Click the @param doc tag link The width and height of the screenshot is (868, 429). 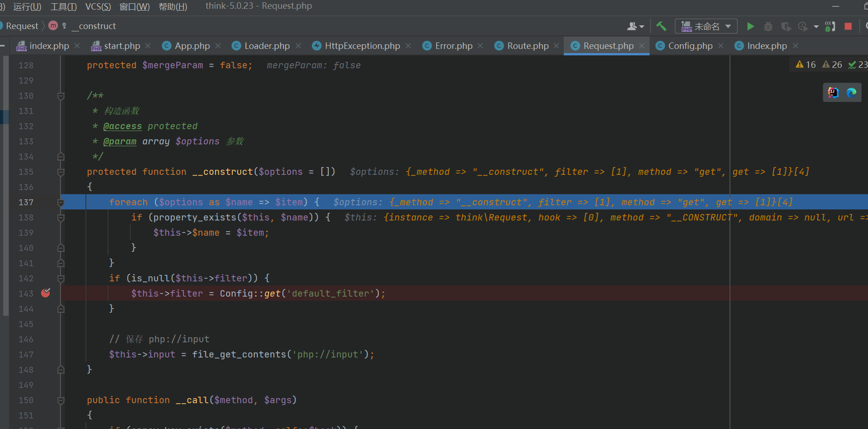(120, 141)
